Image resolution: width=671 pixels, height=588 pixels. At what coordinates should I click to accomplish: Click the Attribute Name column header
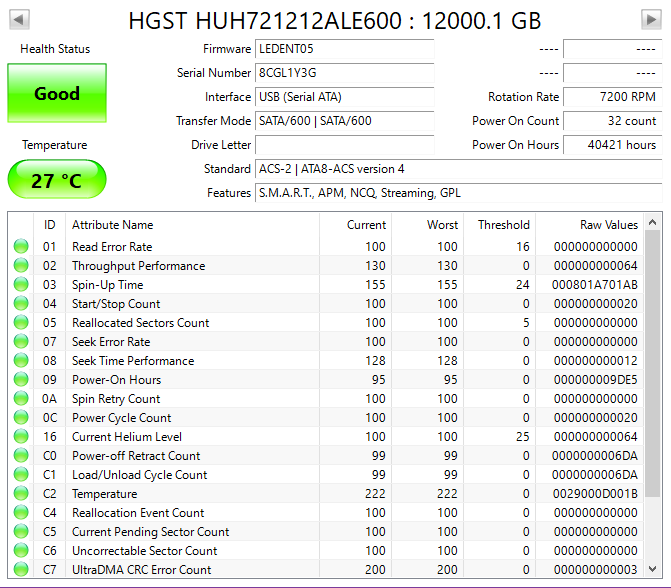(112, 225)
